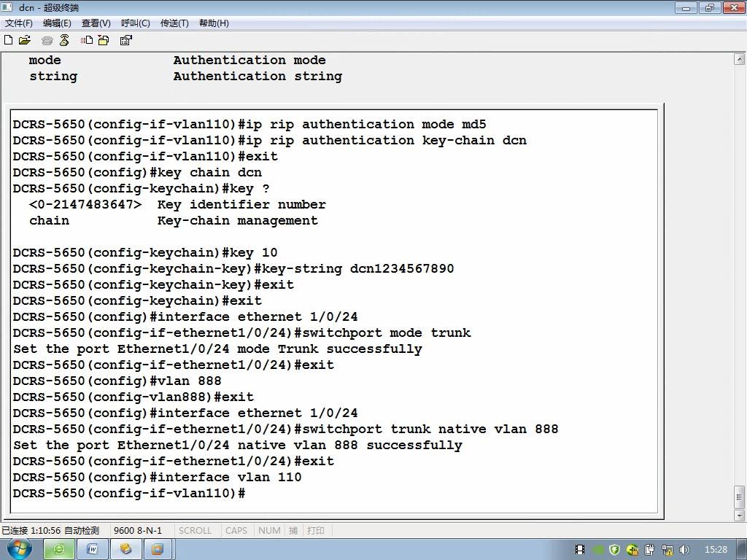This screenshot has height=560, width=747.
Task: Click the volume speaker tray icon
Action: coord(684,550)
